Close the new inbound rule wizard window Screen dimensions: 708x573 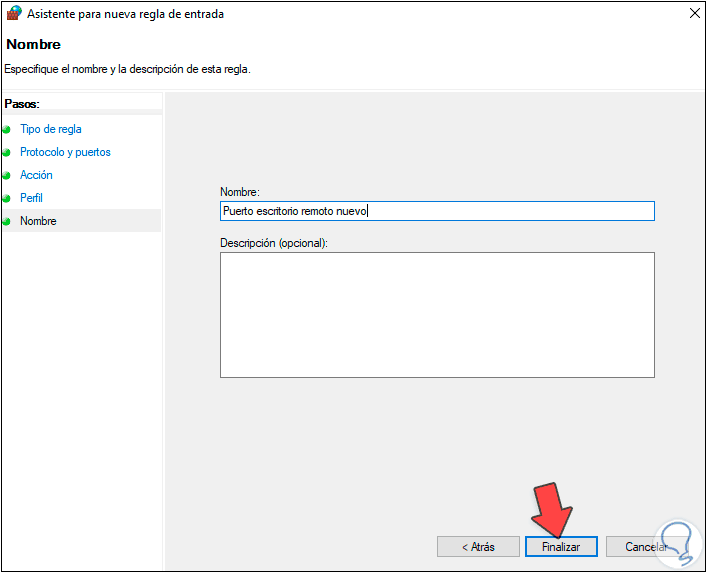[x=694, y=14]
